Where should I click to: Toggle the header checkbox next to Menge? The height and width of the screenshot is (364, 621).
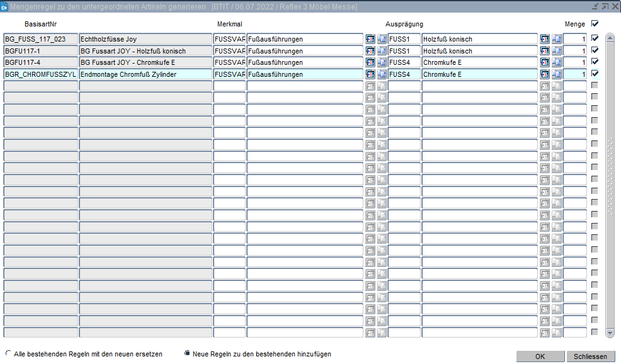point(595,24)
